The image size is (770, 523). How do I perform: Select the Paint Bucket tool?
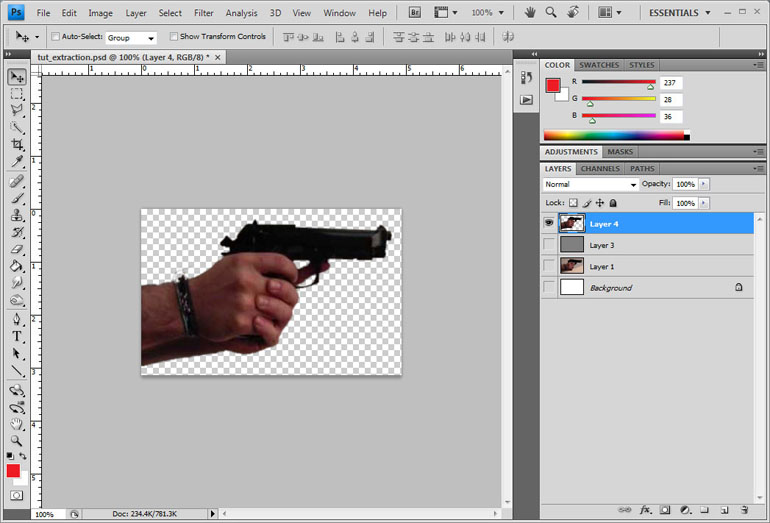pos(17,266)
